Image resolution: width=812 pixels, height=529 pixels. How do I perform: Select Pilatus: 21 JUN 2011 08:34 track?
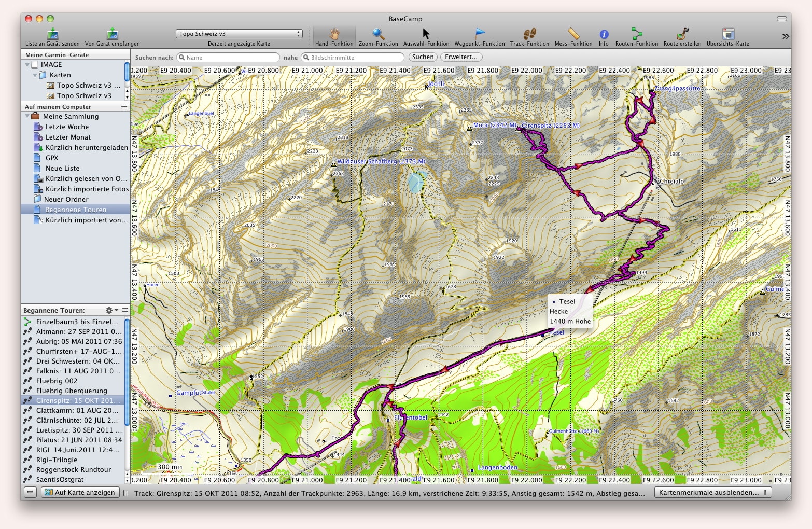pyautogui.click(x=73, y=440)
